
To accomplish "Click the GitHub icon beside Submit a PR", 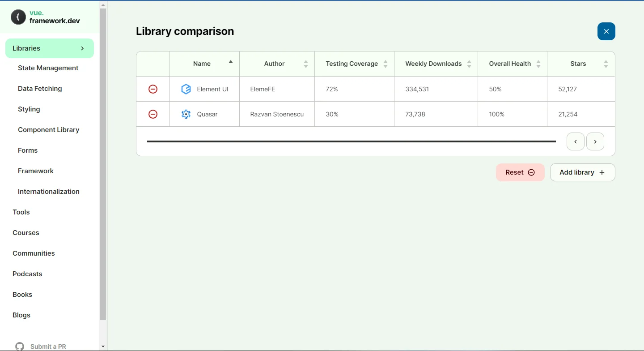I will point(19,345).
